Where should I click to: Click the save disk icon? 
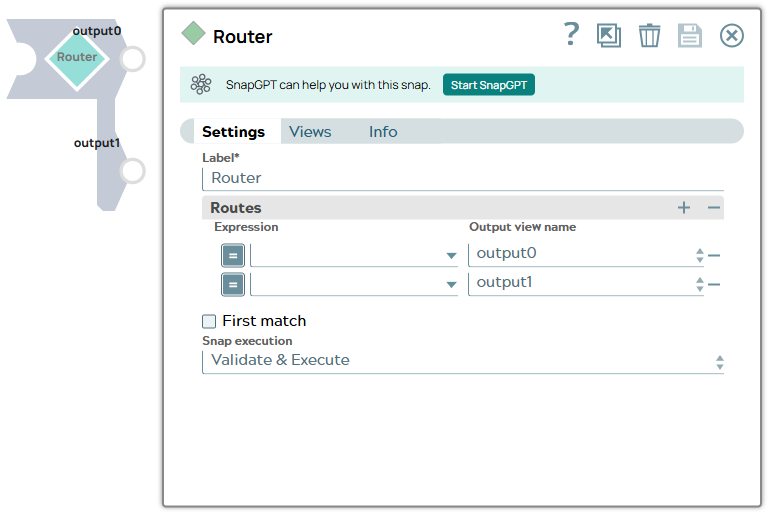tap(690, 36)
